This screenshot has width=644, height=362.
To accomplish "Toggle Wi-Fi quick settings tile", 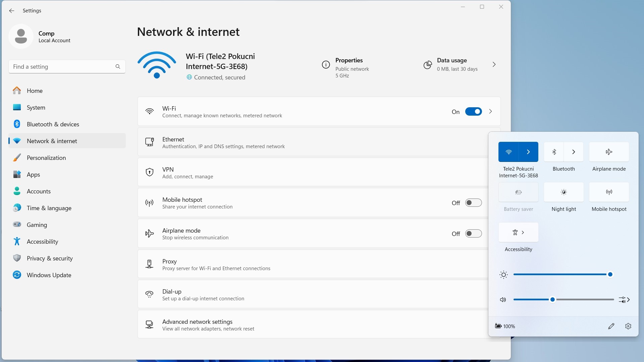I will [508, 152].
